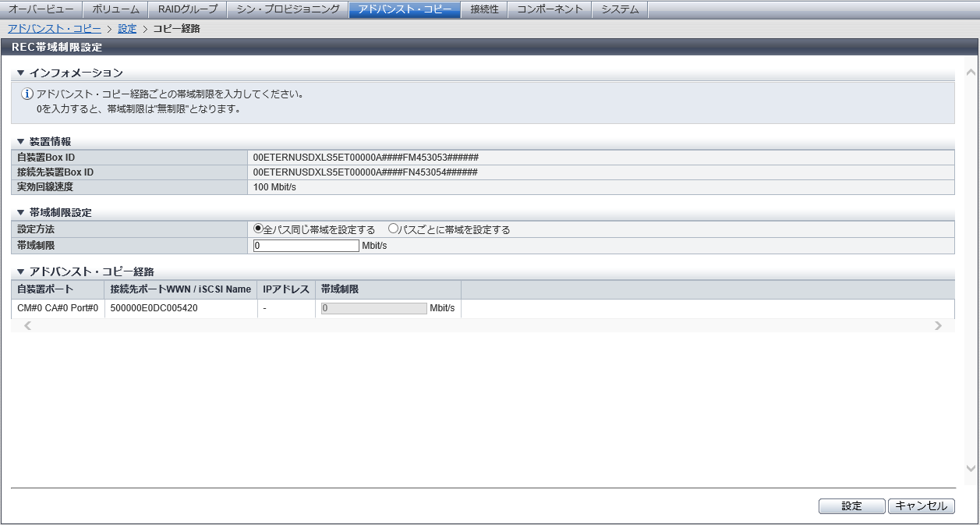
Task: Select 全パス同じ帯域を設定する radio option
Action: pyautogui.click(x=258, y=229)
